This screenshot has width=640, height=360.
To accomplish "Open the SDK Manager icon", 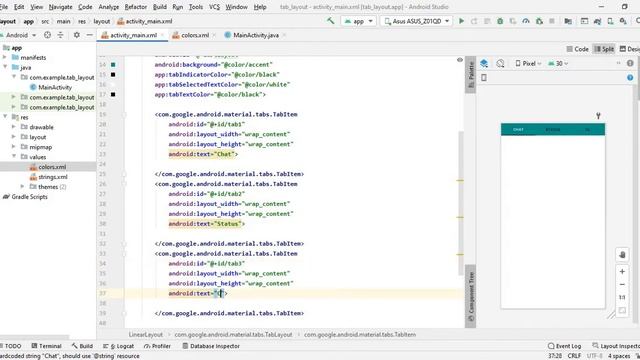I will pos(623,21).
